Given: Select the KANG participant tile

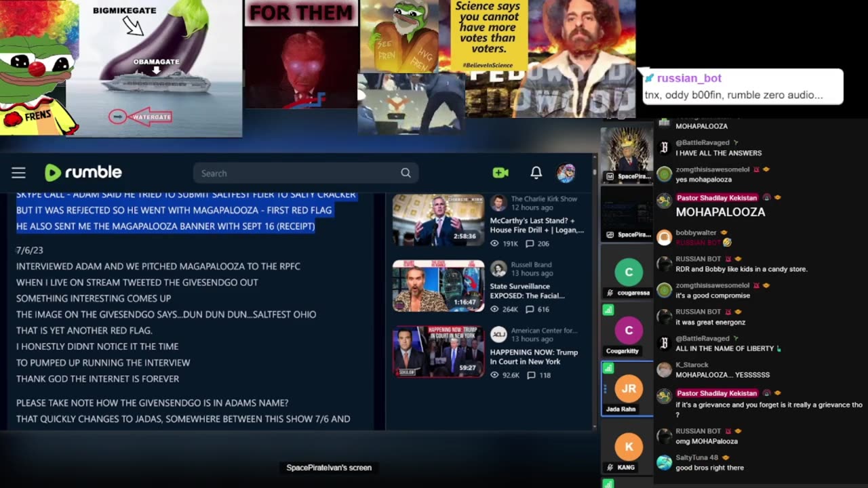Looking at the screenshot, I should 628,447.
